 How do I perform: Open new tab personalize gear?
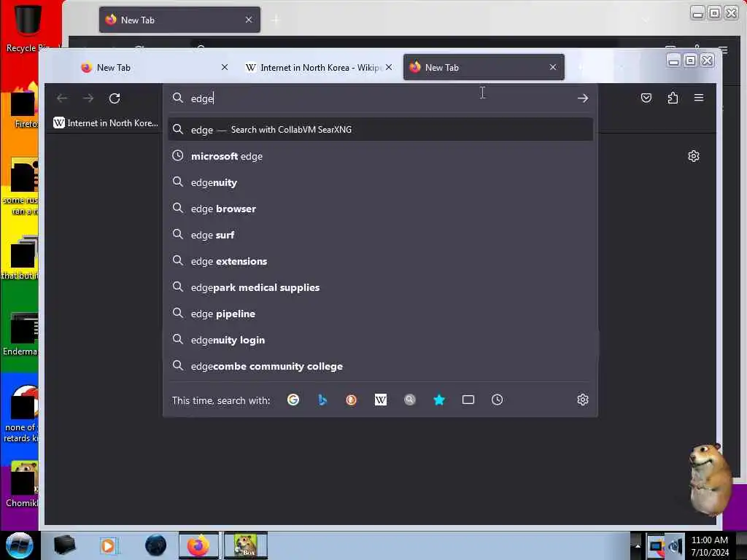[x=694, y=156]
